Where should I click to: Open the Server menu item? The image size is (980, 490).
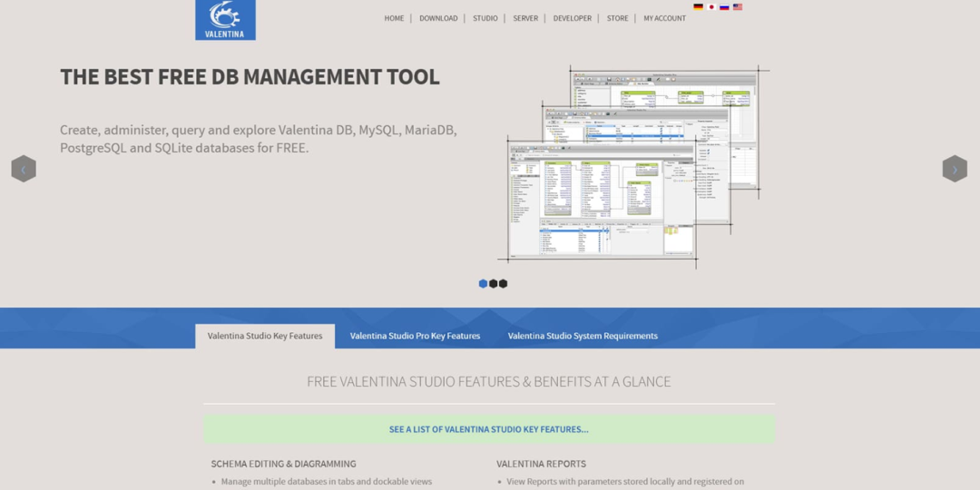click(525, 18)
